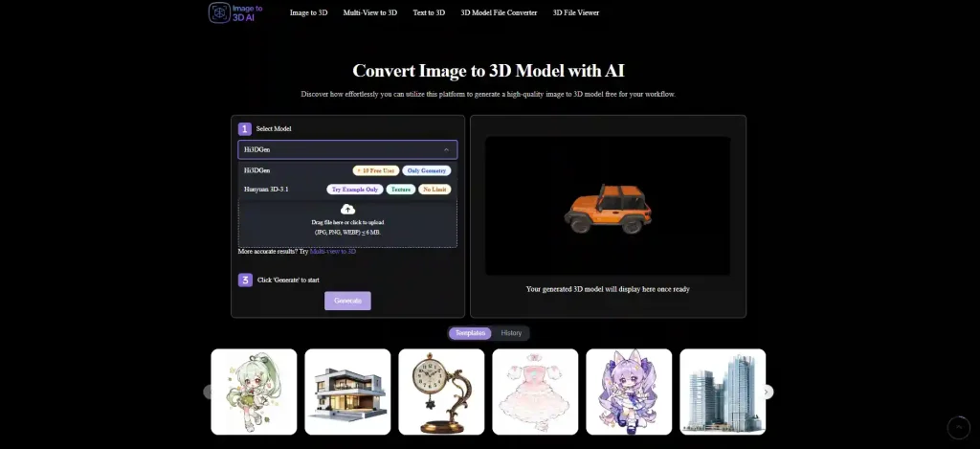Collapse the Select Model dropdown
Screen dimensions: 980x449
347,149
